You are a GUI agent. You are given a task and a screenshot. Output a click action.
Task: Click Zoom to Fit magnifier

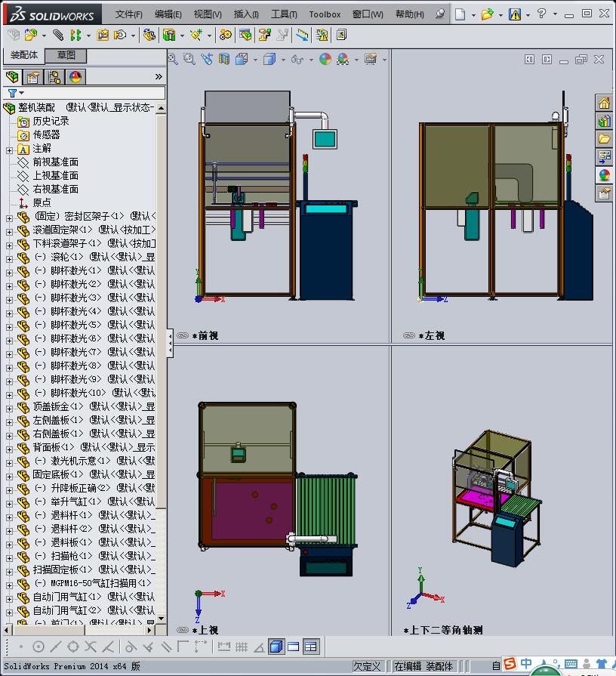[x=173, y=59]
